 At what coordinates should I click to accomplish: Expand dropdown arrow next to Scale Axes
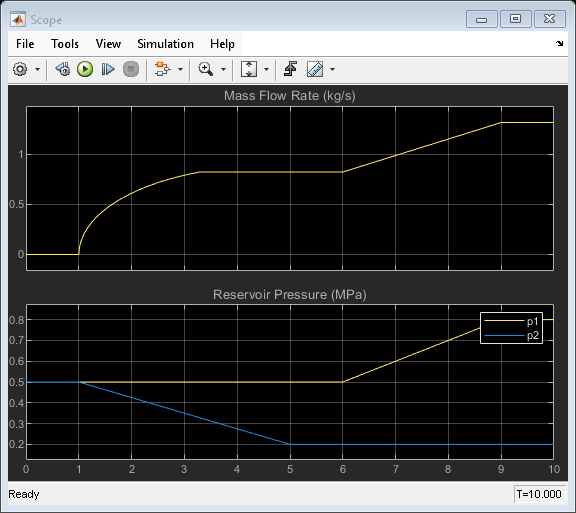click(x=266, y=69)
